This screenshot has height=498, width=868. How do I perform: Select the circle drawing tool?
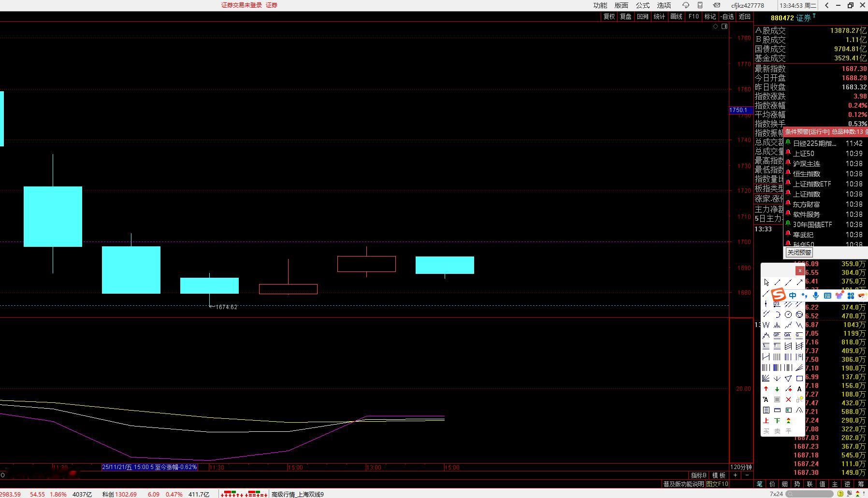click(788, 314)
